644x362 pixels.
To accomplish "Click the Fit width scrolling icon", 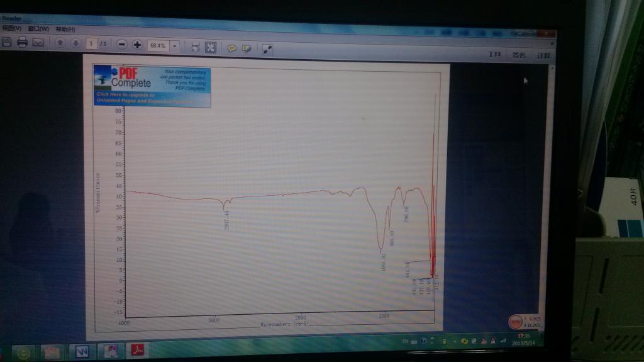I will (196, 47).
